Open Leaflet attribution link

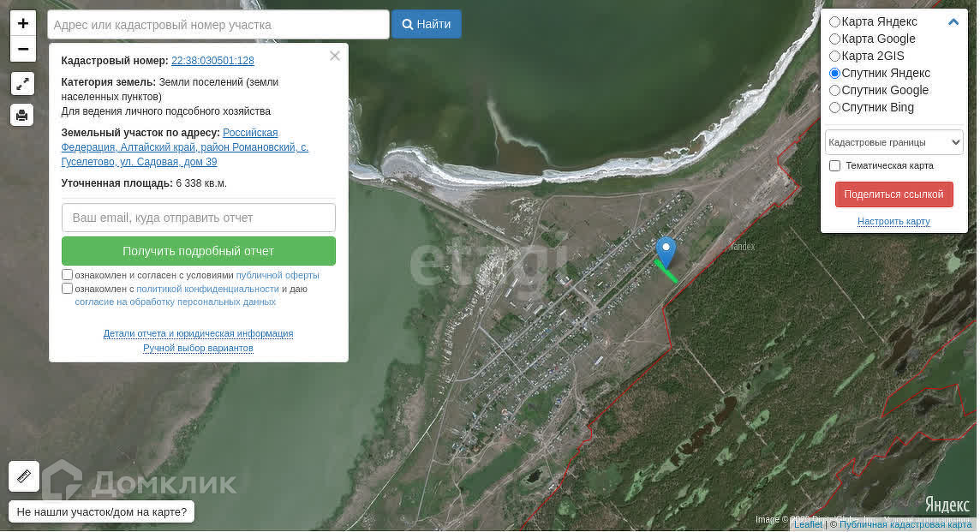click(808, 525)
